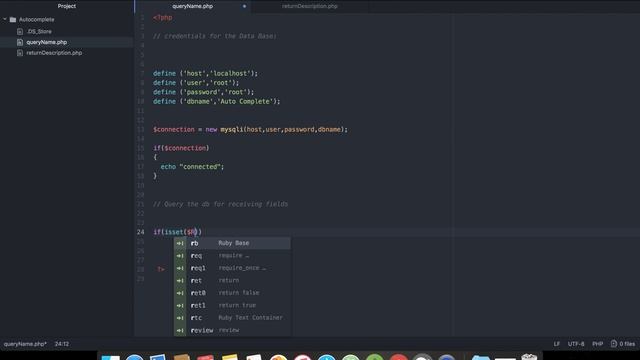640x360 pixels.
Task: Click the 'credentials for the Data Base' comment
Action: click(215, 36)
